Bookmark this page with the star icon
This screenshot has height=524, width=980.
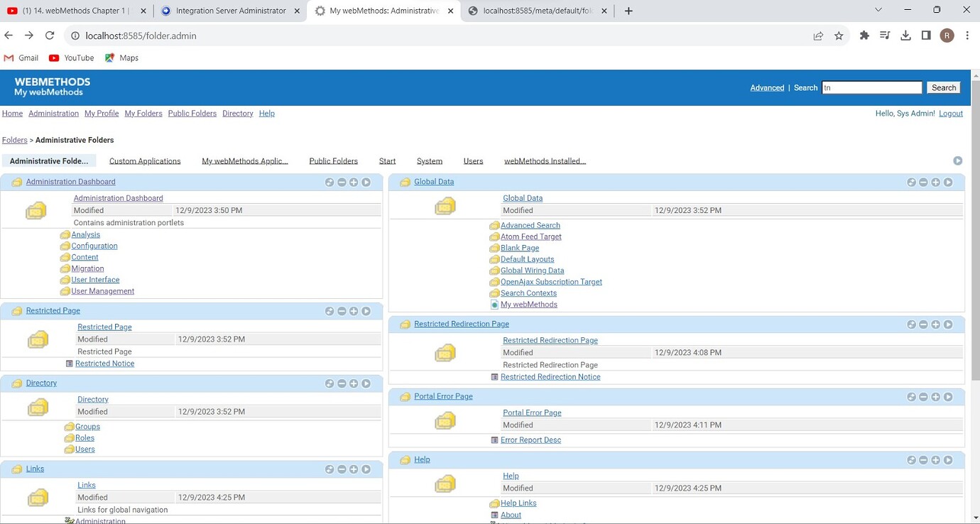(839, 36)
